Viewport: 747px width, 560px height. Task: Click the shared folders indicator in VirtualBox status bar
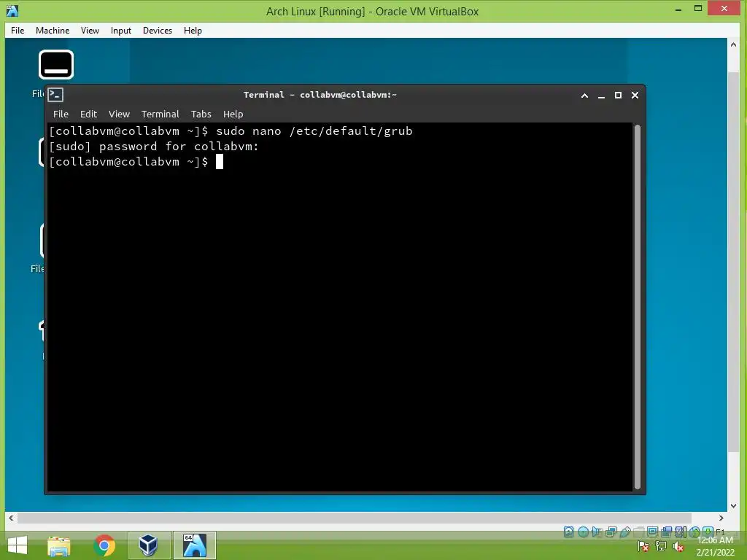coord(639,532)
